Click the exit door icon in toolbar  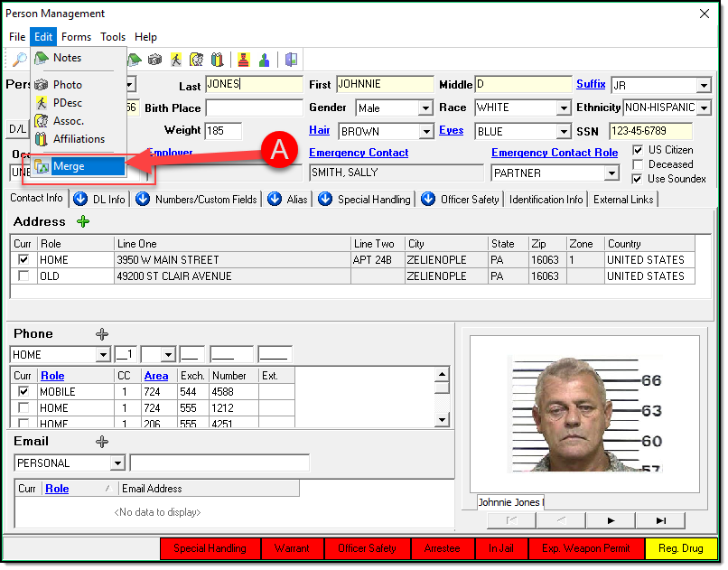(x=291, y=60)
